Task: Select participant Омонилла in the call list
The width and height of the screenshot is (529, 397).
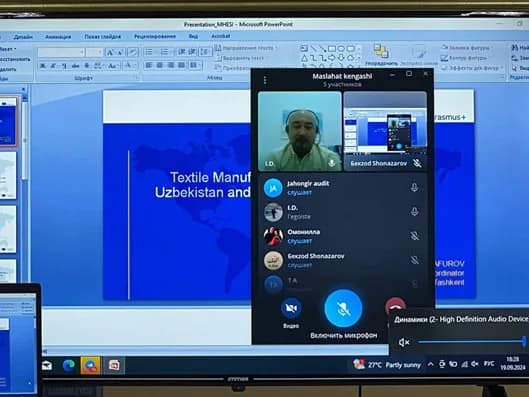Action: [x=342, y=236]
